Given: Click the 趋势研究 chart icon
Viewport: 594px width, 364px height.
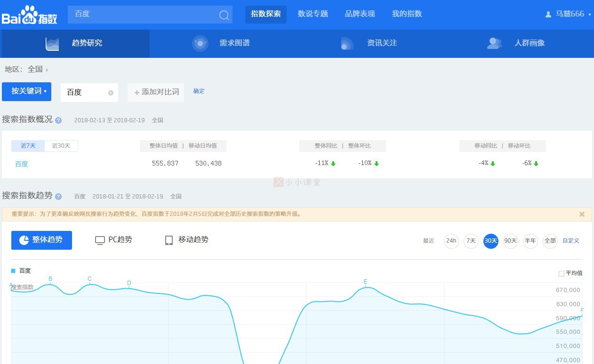Looking at the screenshot, I should [52, 43].
